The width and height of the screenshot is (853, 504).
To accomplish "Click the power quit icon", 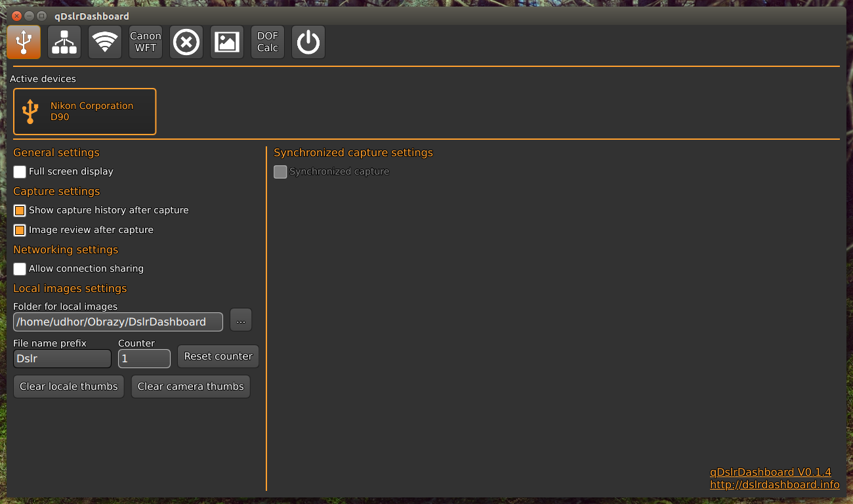I will (308, 42).
